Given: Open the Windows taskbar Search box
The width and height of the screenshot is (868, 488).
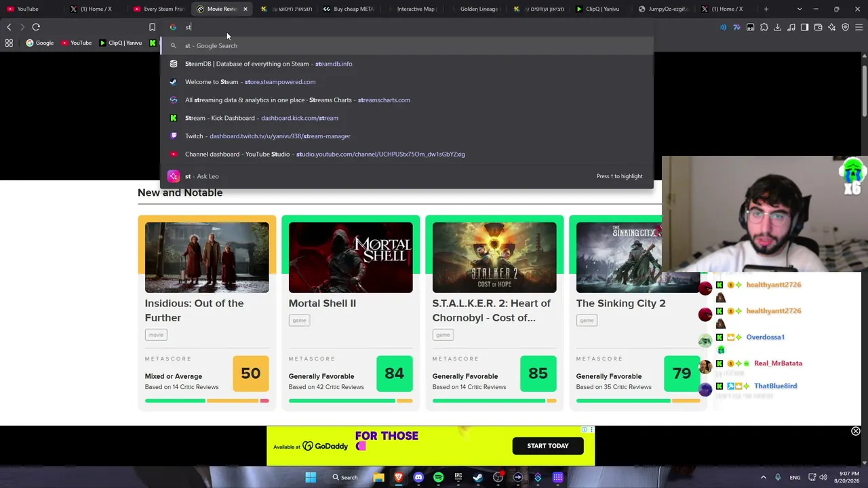Looking at the screenshot, I should point(344,477).
